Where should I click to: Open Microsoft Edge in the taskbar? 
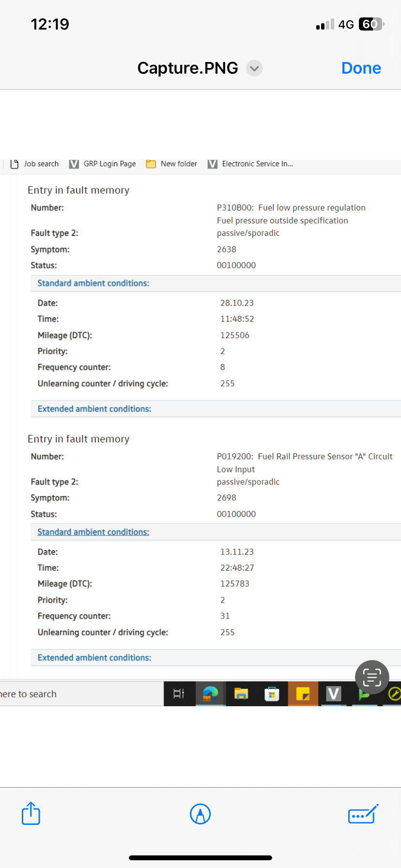pos(210,694)
